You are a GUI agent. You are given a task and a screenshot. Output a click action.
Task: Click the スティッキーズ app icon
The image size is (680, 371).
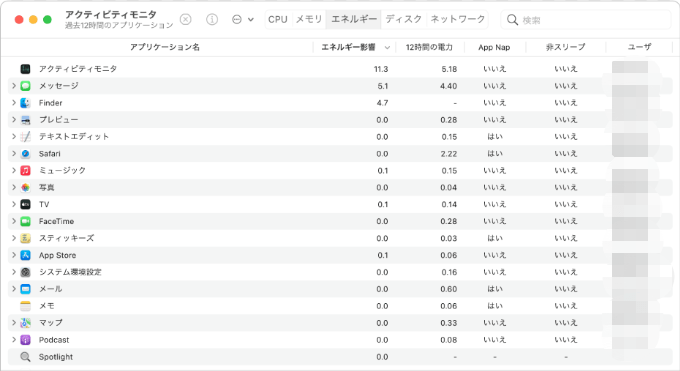coord(26,238)
